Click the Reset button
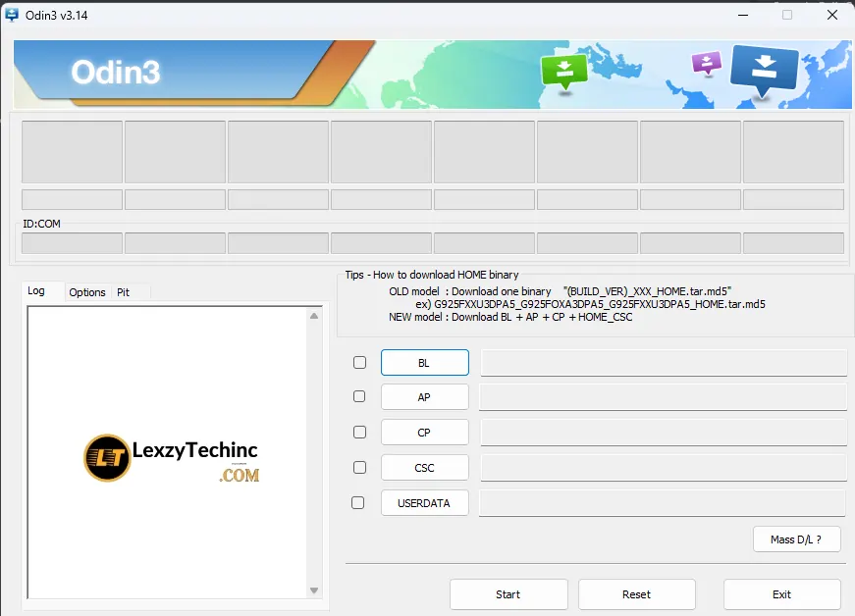Viewport: 855px width, 616px height. point(637,594)
